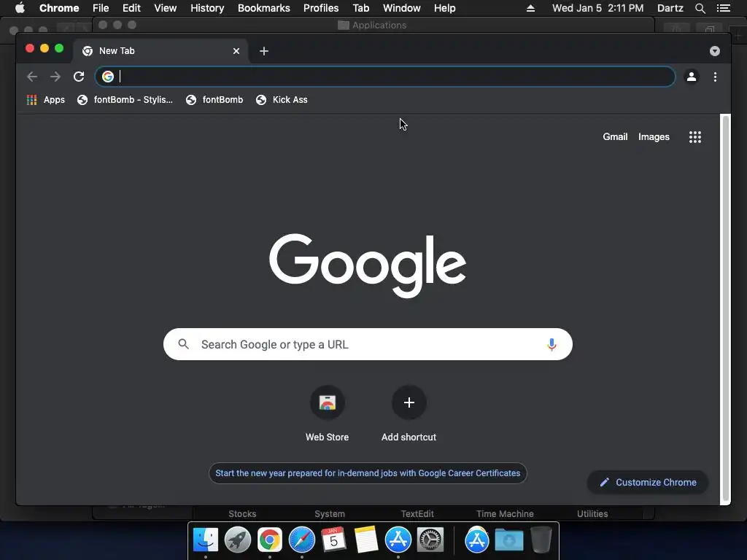Open Launchpad from the Dock
747x560 pixels.
click(237, 540)
